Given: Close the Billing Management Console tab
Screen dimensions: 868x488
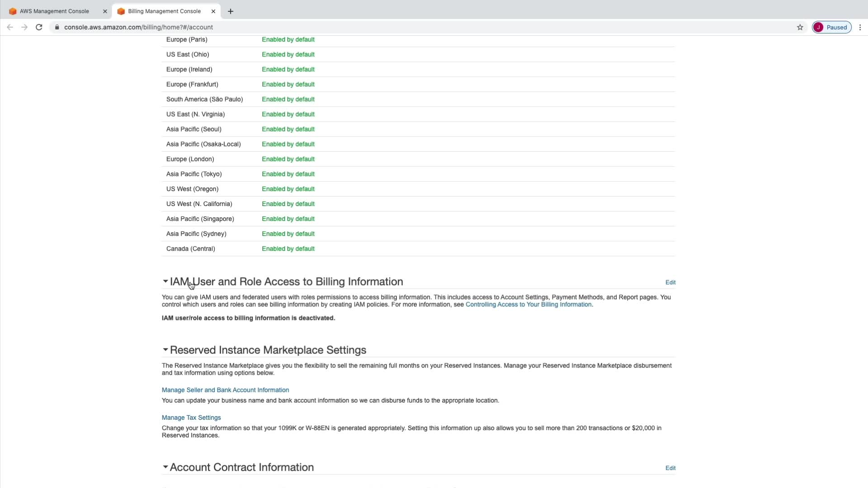Looking at the screenshot, I should (213, 11).
